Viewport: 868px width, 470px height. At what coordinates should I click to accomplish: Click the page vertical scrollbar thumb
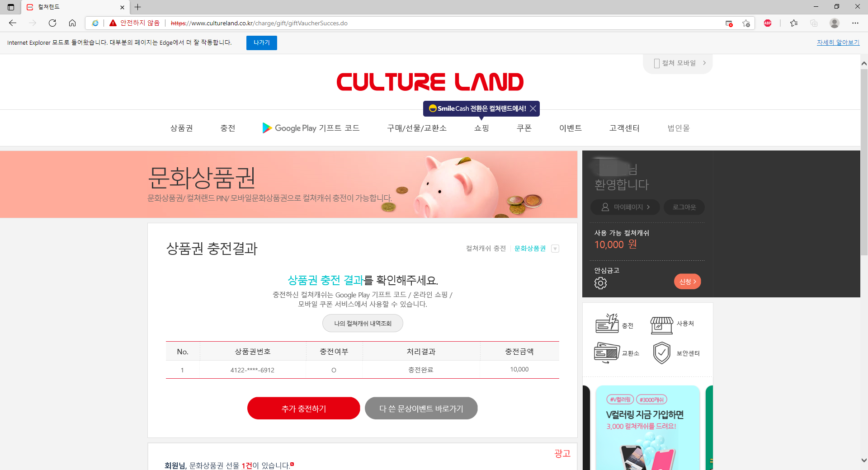pos(864,162)
